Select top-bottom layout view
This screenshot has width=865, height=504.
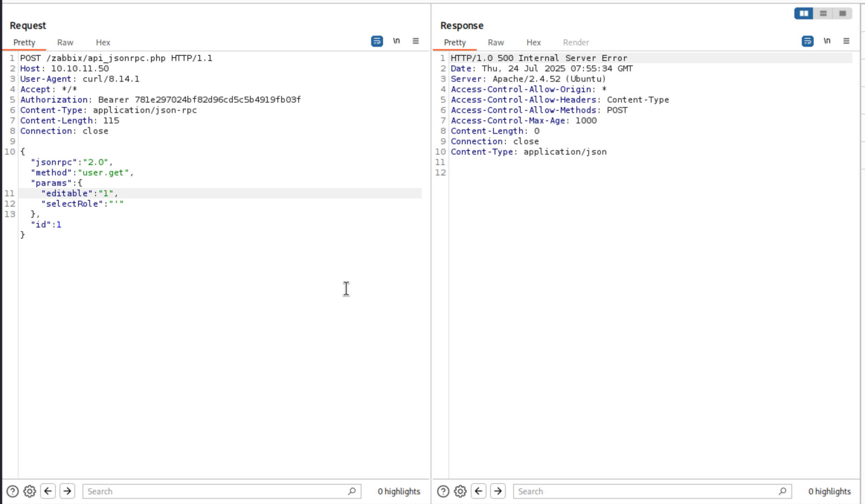(823, 13)
